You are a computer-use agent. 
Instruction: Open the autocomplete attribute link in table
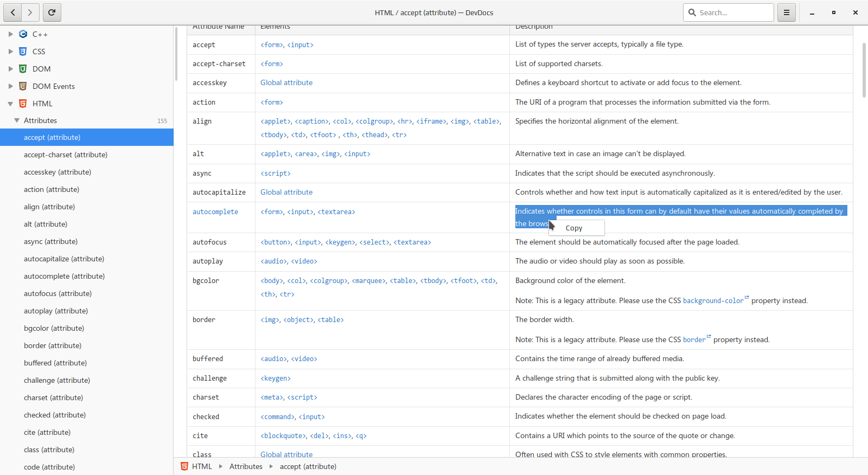click(x=215, y=212)
